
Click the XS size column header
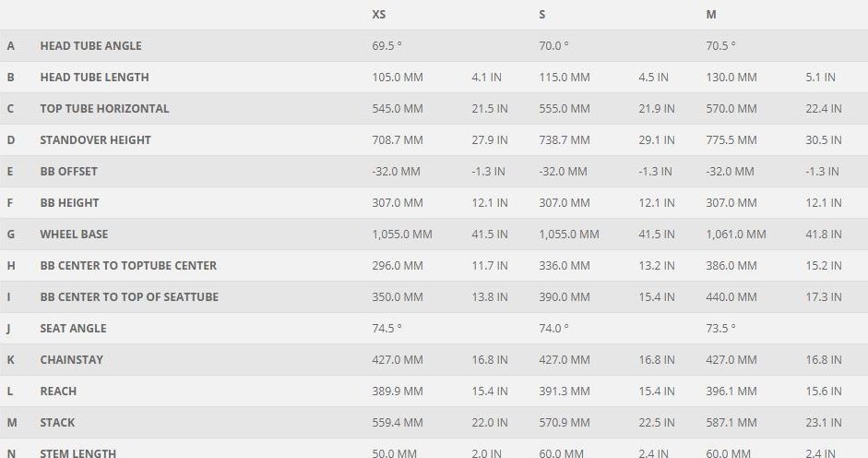pyautogui.click(x=379, y=15)
